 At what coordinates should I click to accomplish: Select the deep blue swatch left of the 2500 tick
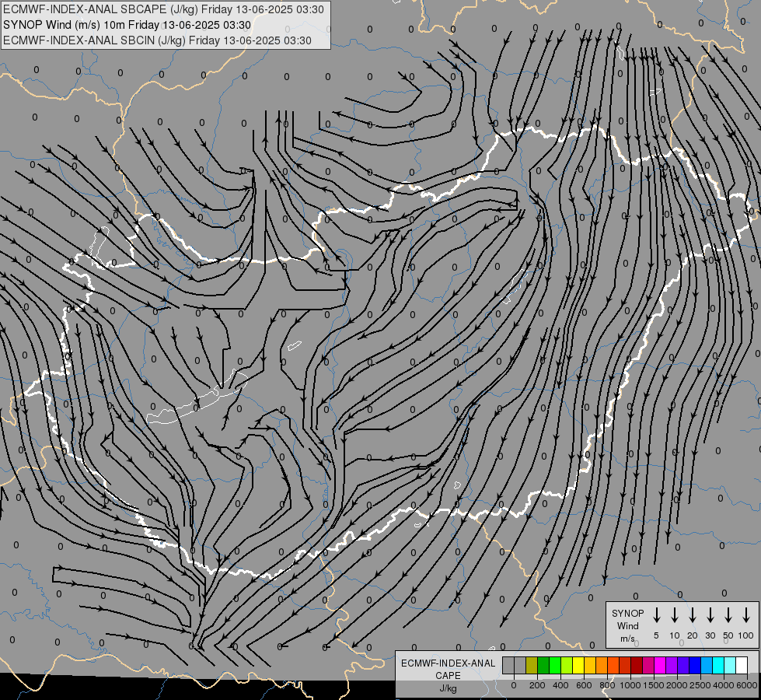point(696,665)
